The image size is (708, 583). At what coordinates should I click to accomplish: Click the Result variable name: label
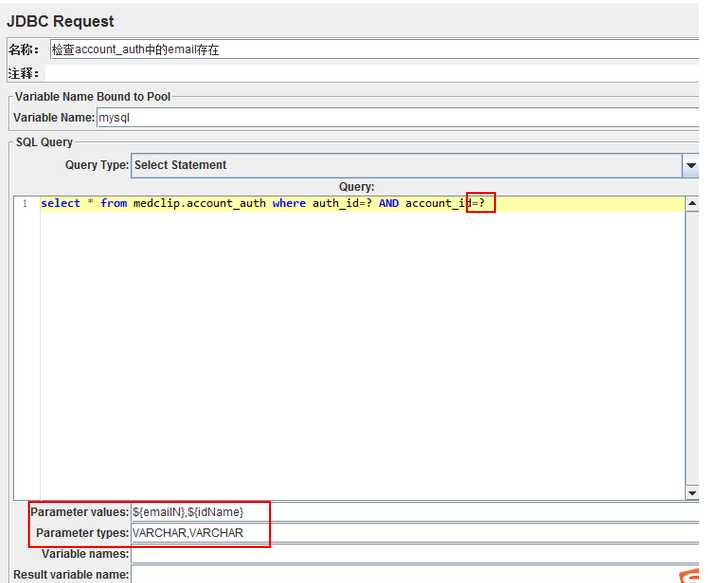click(71, 574)
